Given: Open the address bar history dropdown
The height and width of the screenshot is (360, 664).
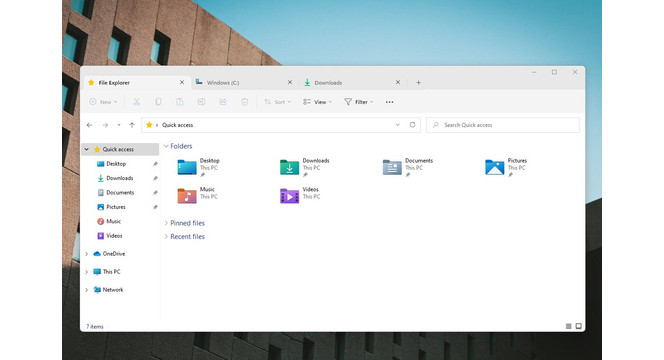Looking at the screenshot, I should [x=397, y=125].
